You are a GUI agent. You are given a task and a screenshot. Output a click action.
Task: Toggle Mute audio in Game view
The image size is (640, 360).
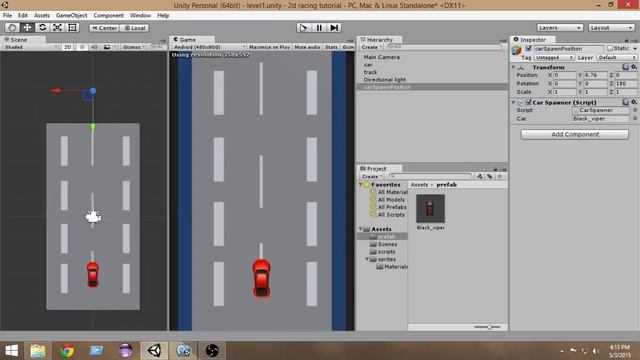click(307, 47)
